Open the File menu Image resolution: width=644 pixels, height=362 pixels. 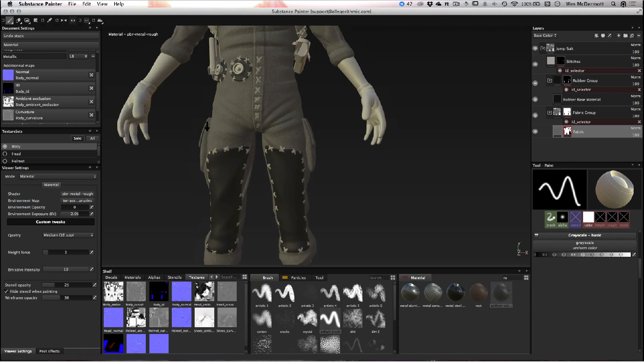(x=72, y=4)
